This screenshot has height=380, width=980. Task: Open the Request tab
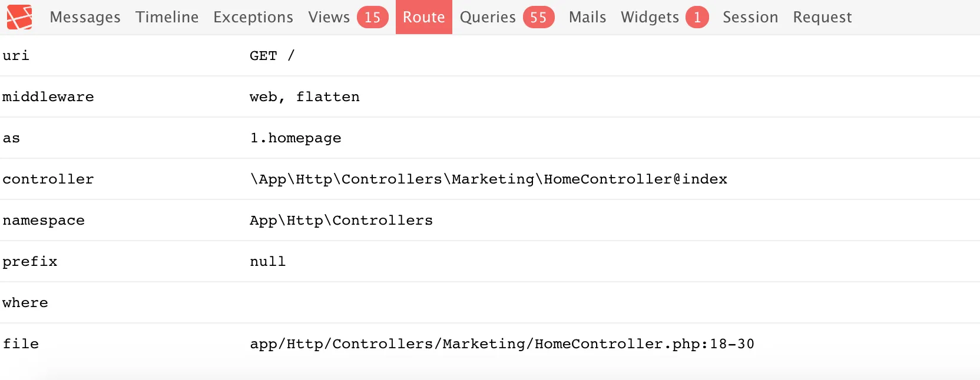822,17
